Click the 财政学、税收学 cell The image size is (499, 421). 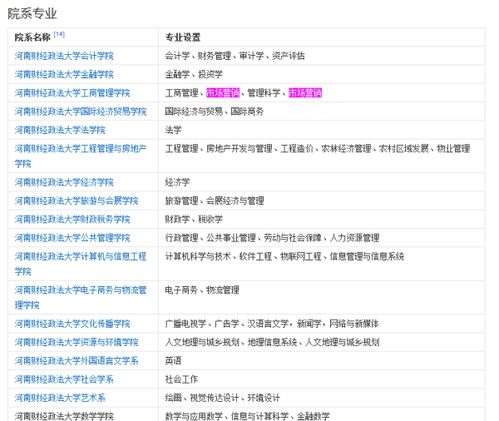[322, 219]
